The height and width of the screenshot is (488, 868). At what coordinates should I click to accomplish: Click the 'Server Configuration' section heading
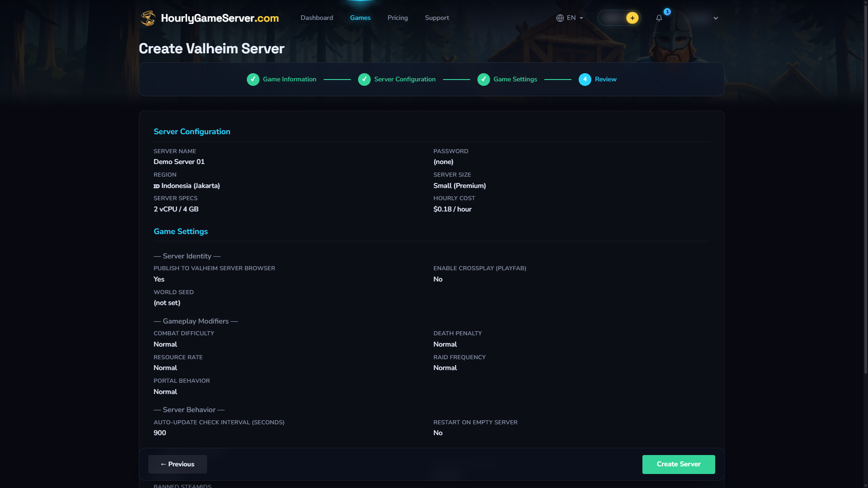(192, 131)
